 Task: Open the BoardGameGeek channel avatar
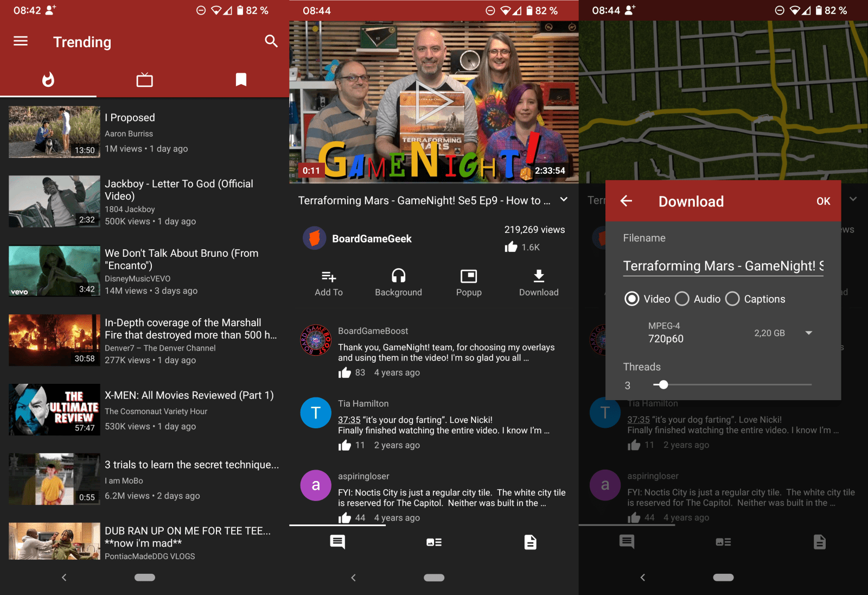(x=314, y=238)
